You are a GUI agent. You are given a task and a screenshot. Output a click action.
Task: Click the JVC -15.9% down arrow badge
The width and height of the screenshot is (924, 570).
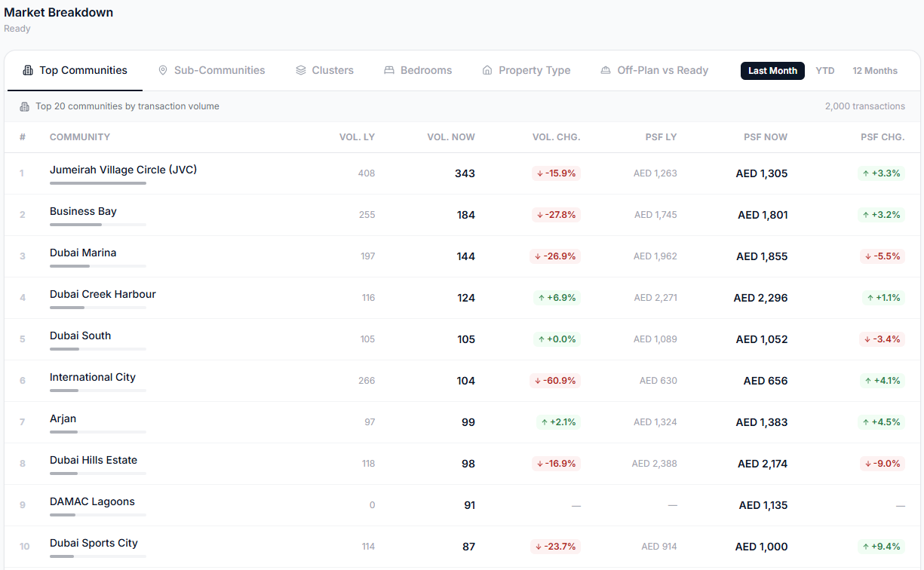[x=556, y=173]
